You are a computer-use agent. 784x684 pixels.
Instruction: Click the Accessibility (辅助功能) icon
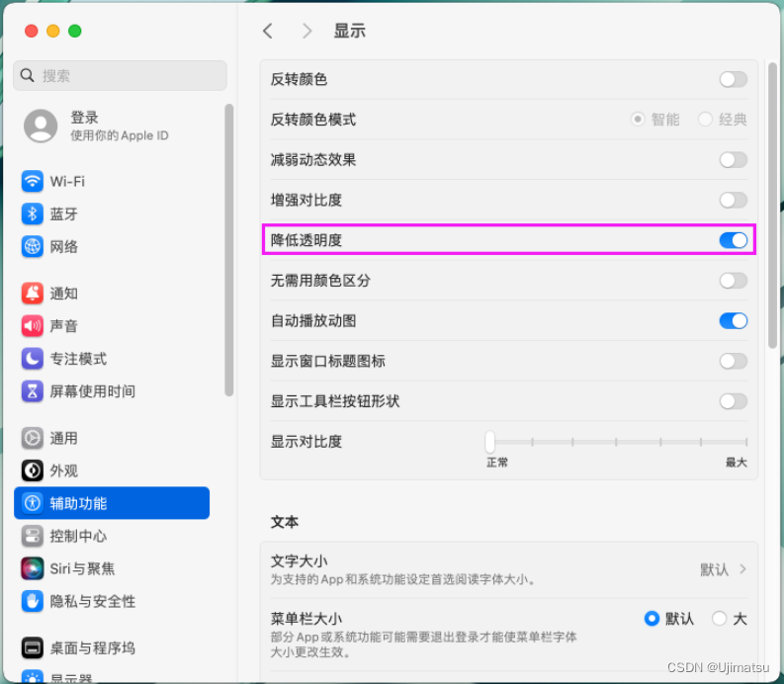pos(33,503)
